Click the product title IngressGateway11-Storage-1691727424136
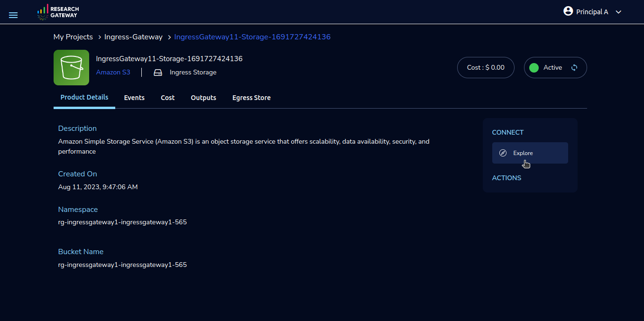Viewport: 644px width, 321px height. click(x=169, y=59)
